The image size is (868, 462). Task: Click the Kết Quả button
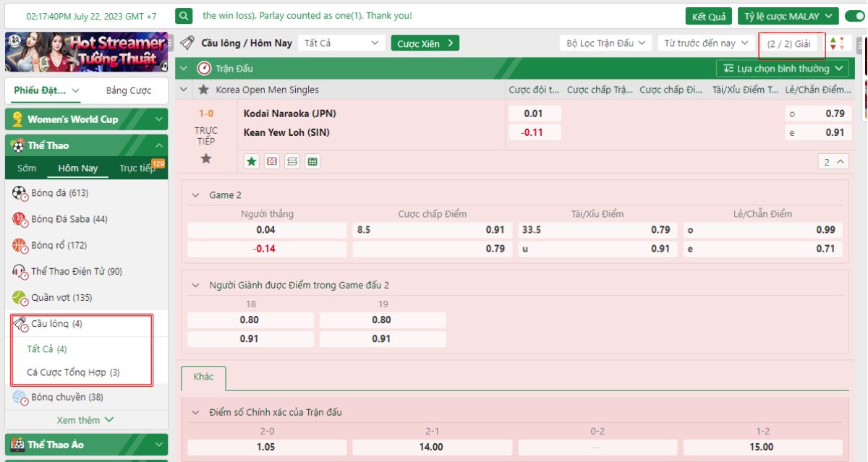click(x=708, y=17)
